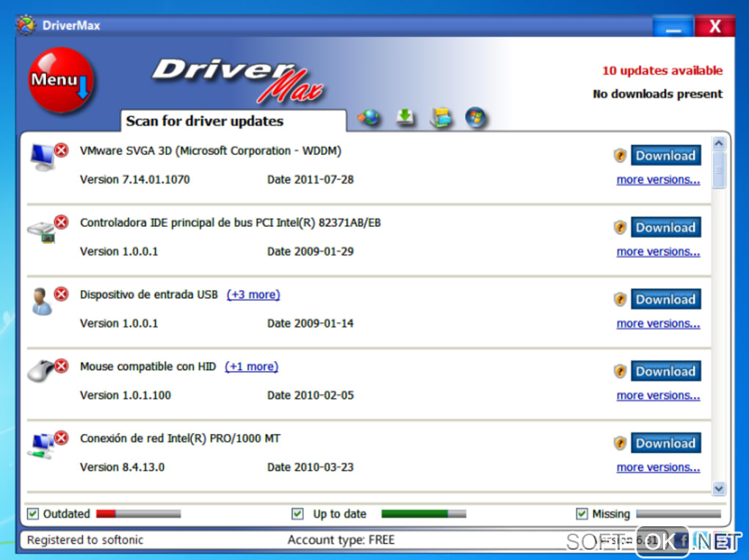Minimize the DriverMax window
The height and width of the screenshot is (560, 749).
673,26
